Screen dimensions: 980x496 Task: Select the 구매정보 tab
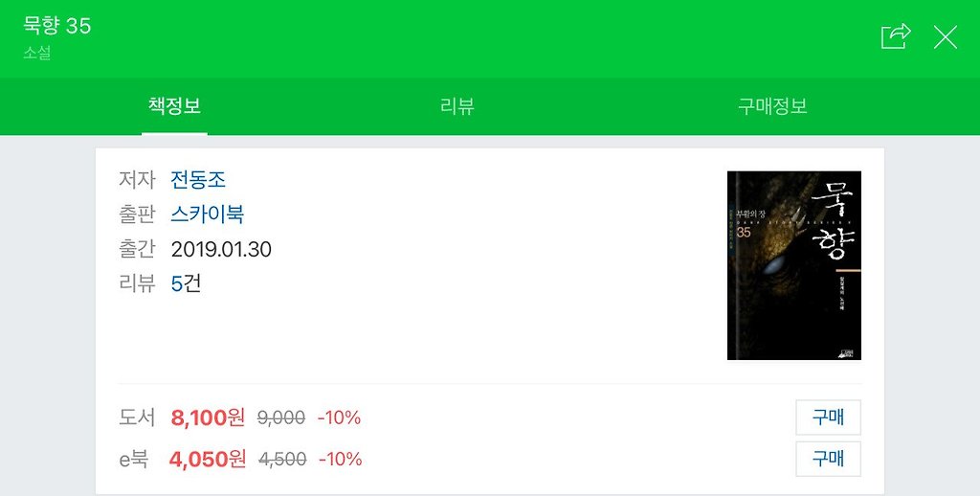click(772, 105)
